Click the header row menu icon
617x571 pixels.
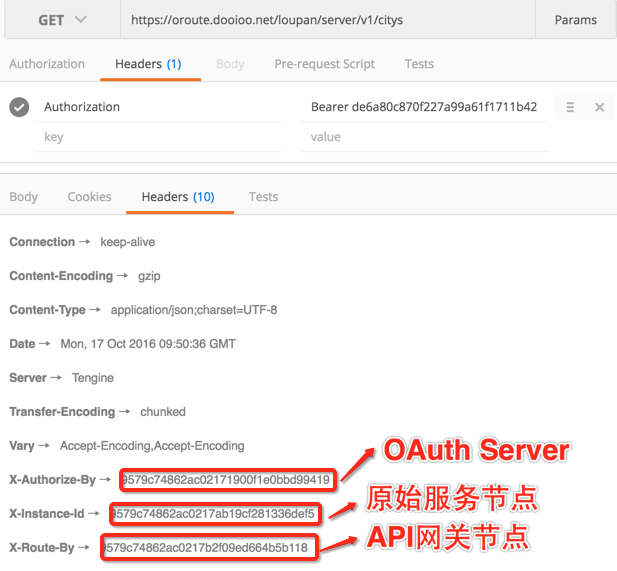(570, 107)
